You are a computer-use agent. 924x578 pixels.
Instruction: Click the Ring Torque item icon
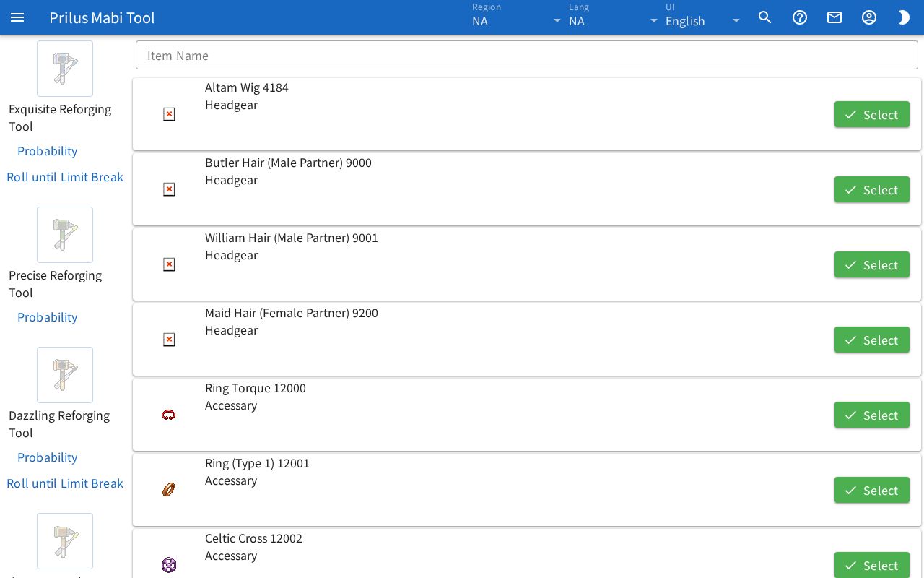tap(169, 415)
